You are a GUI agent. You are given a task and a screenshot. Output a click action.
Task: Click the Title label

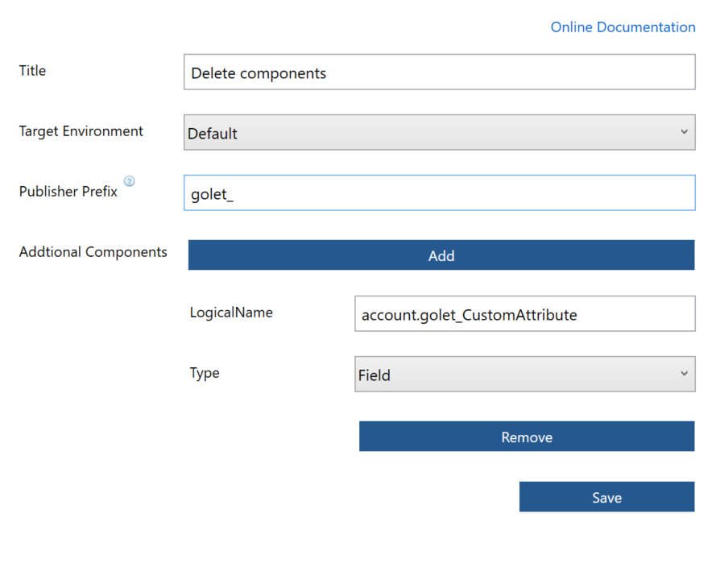tap(33, 71)
